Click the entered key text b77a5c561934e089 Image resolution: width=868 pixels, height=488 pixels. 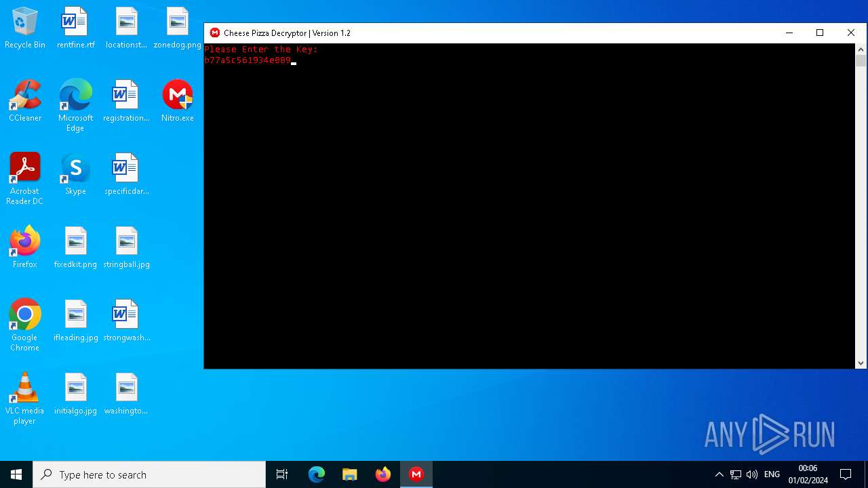point(248,60)
